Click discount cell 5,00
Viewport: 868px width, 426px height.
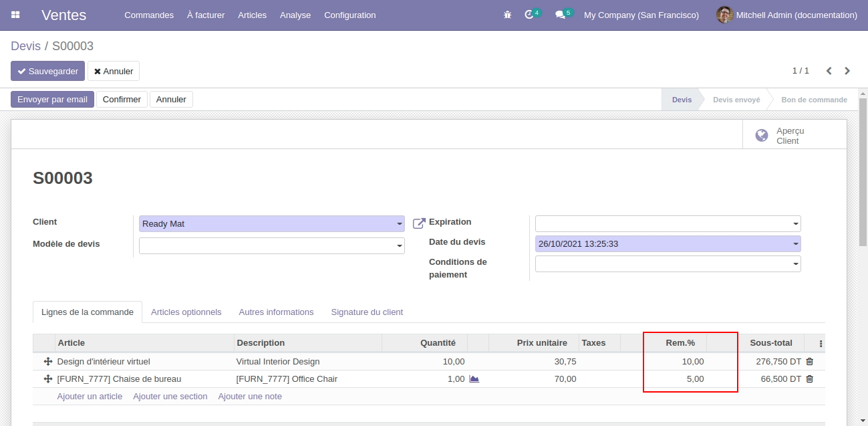(675, 379)
